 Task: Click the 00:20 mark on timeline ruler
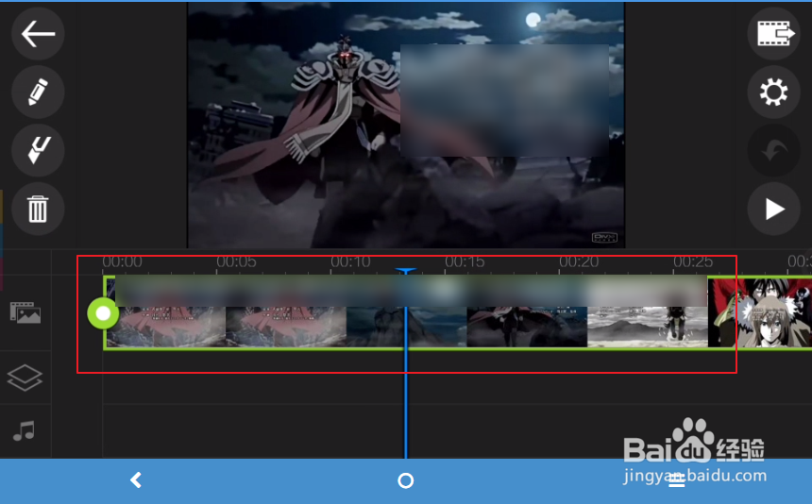pos(579,261)
